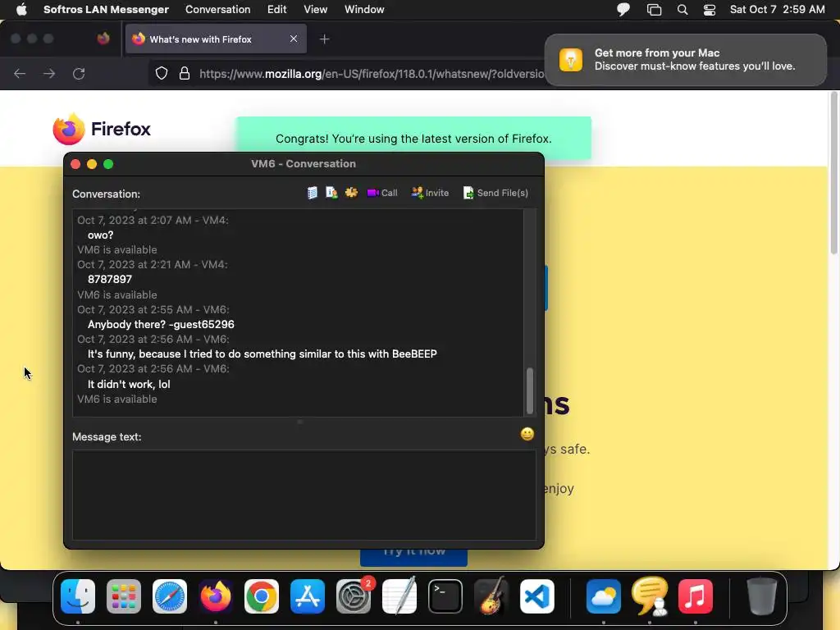Open a new Firefox tab
This screenshot has width=840, height=630.
324,39
